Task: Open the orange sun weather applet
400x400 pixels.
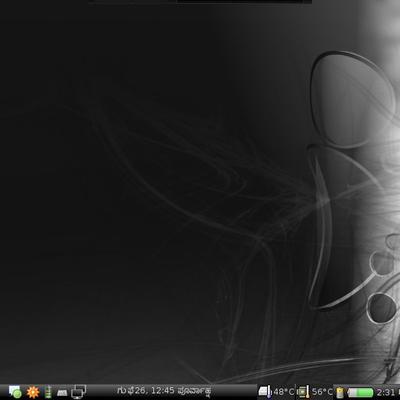Action: tap(33, 392)
